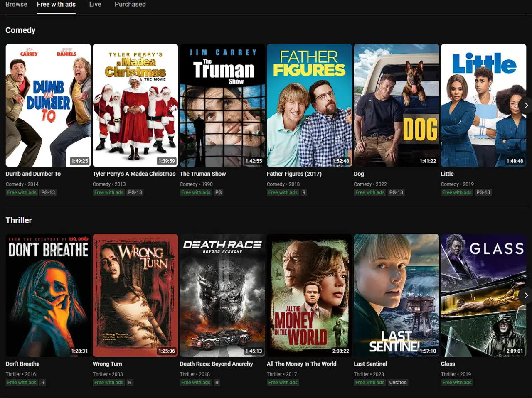Click "Free with ads" badge under Dog
Screen dimensions: 532x398
[x=370, y=192]
